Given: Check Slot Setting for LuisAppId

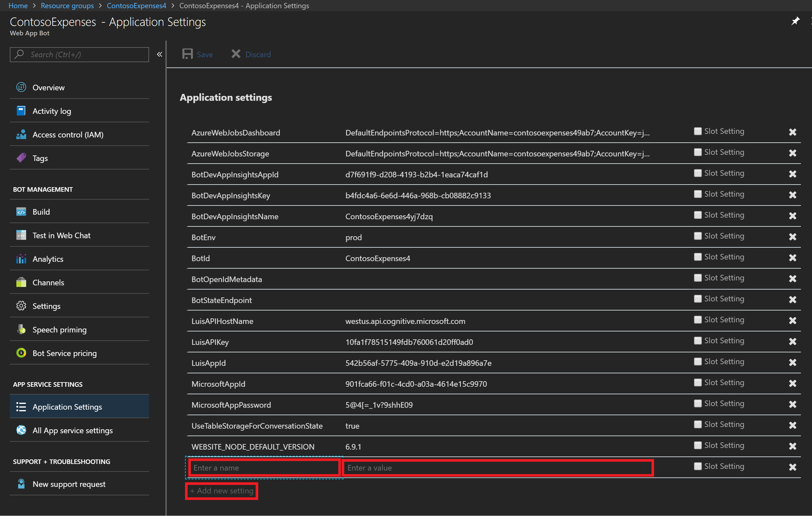Looking at the screenshot, I should tap(698, 362).
